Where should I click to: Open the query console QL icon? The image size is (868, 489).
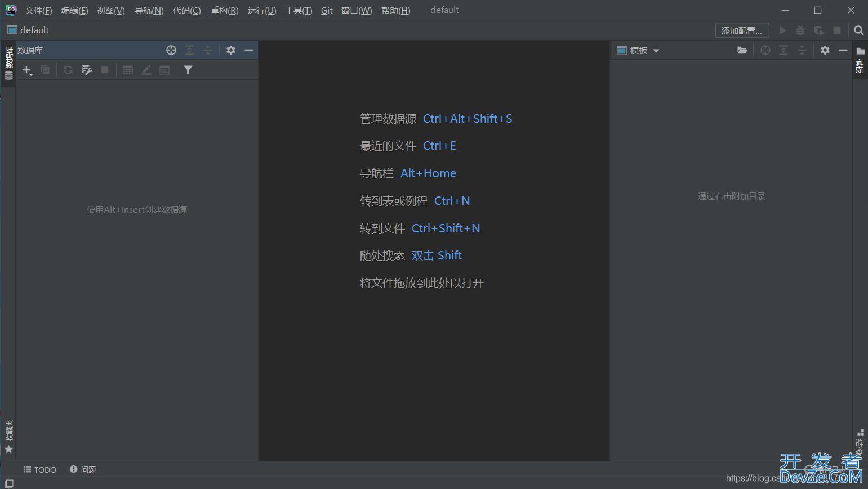click(x=164, y=70)
